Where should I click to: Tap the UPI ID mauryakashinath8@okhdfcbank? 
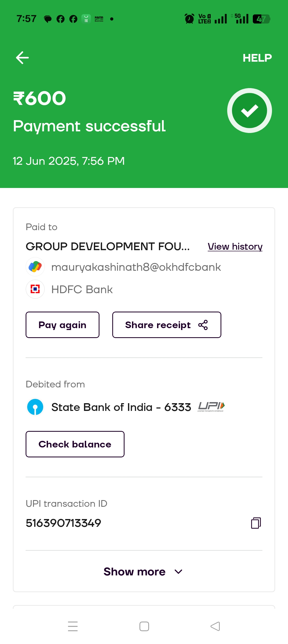pos(136,267)
